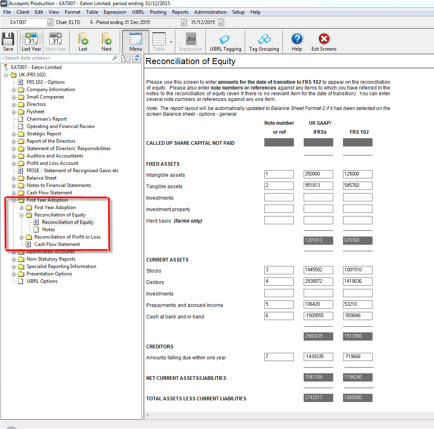434x429 pixels.
Task: Open Tag Grouping tool
Action: click(x=264, y=41)
